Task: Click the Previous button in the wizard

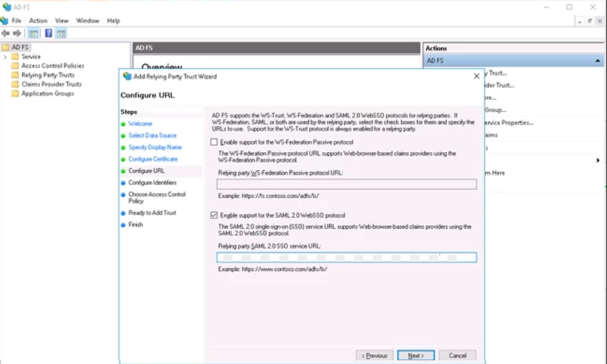Action: [x=375, y=355]
